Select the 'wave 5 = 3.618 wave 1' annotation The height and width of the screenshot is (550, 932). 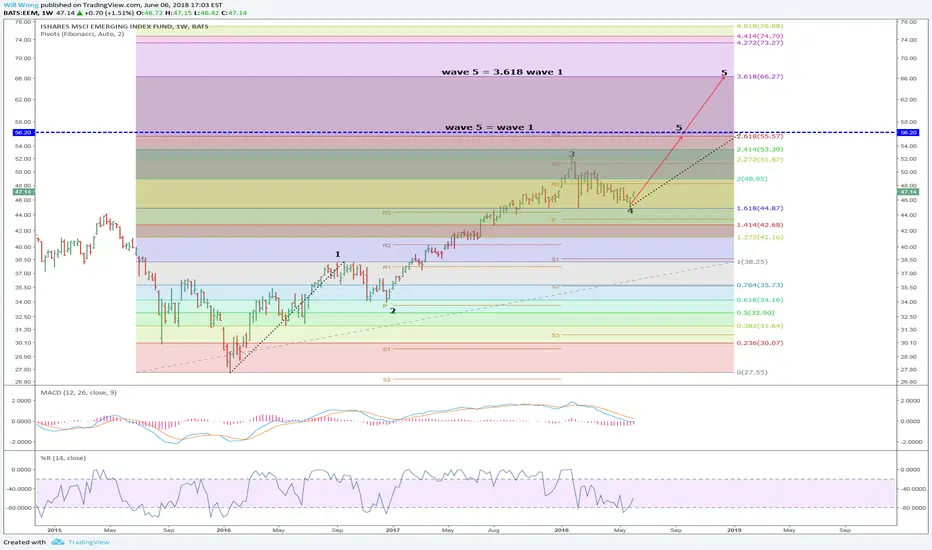click(502, 72)
